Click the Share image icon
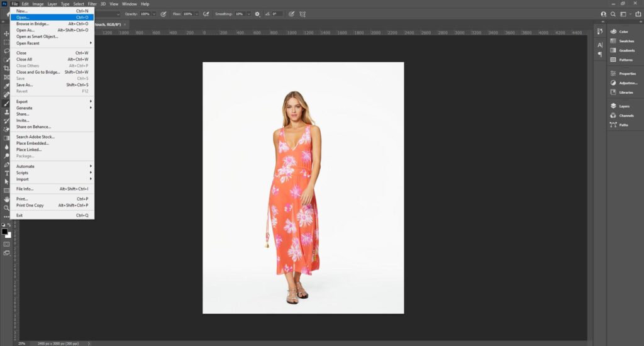644x346 pixels. tap(638, 14)
